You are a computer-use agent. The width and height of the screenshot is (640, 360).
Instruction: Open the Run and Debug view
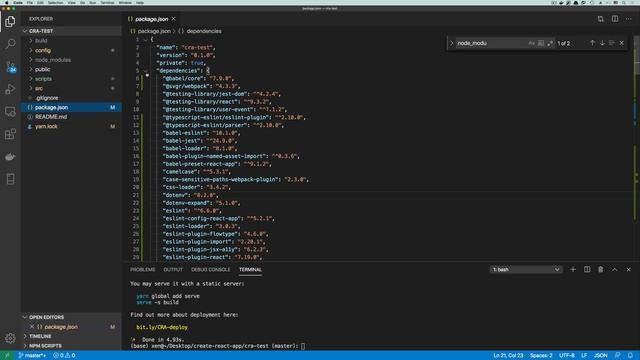click(10, 89)
